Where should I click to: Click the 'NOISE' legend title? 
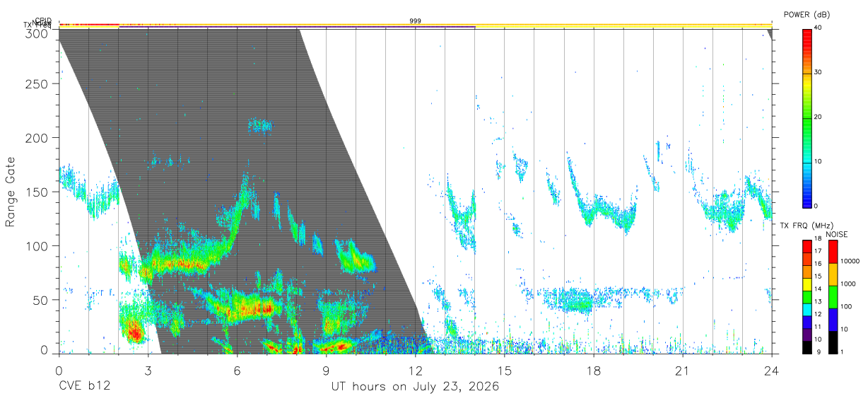(x=836, y=235)
